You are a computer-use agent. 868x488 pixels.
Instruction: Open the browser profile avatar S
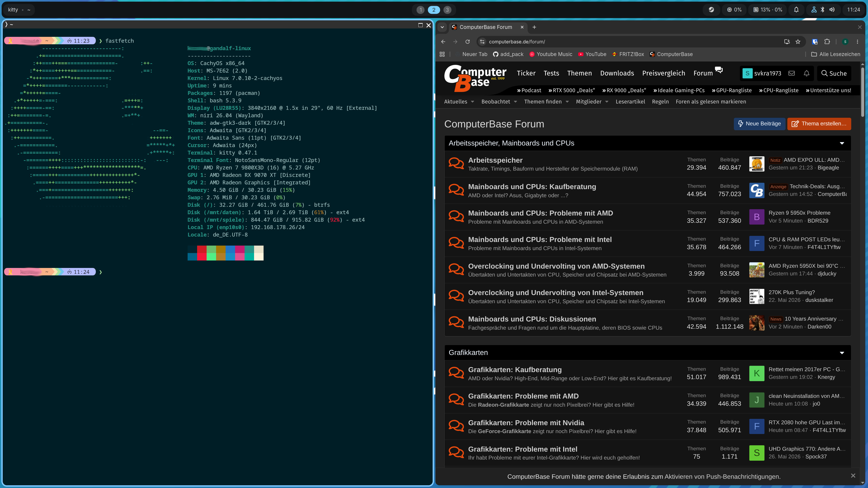click(845, 42)
